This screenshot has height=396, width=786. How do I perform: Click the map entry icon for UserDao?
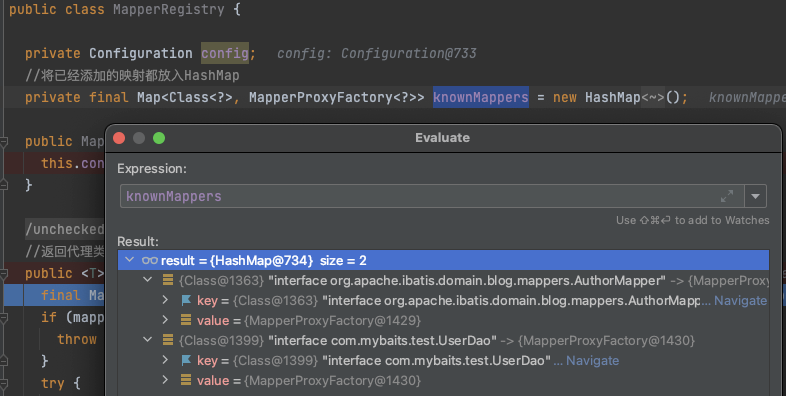click(168, 340)
